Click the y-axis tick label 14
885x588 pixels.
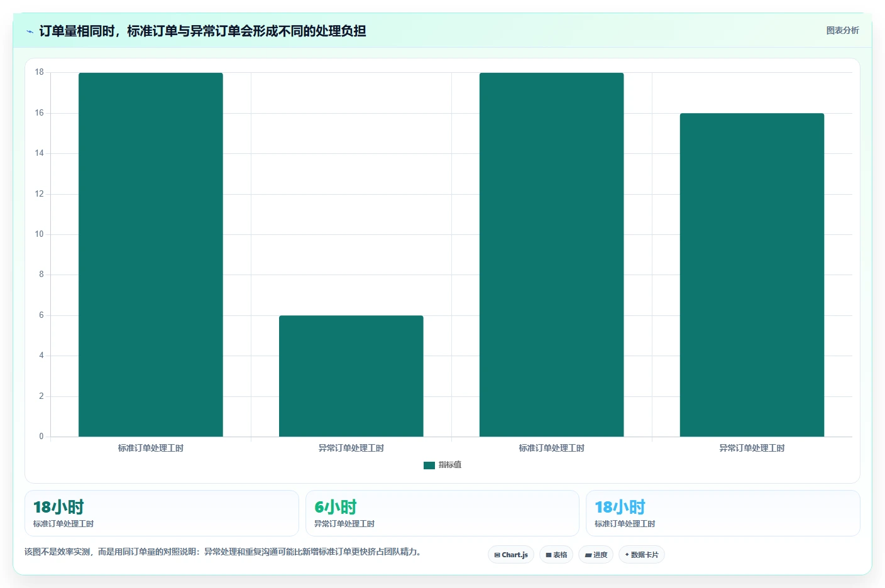40,153
